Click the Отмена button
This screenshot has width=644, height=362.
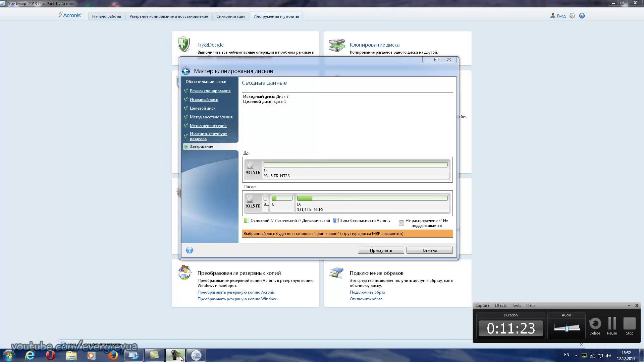tap(430, 250)
